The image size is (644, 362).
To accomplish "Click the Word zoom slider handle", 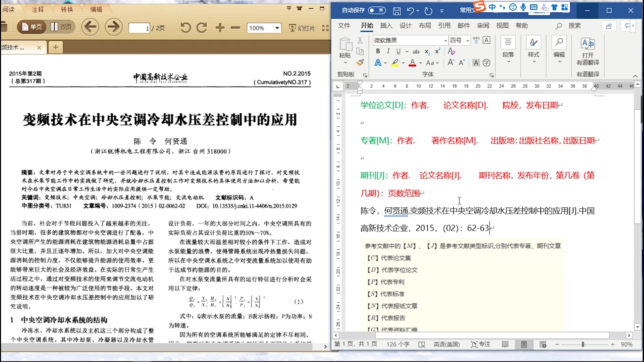I will coord(583,344).
